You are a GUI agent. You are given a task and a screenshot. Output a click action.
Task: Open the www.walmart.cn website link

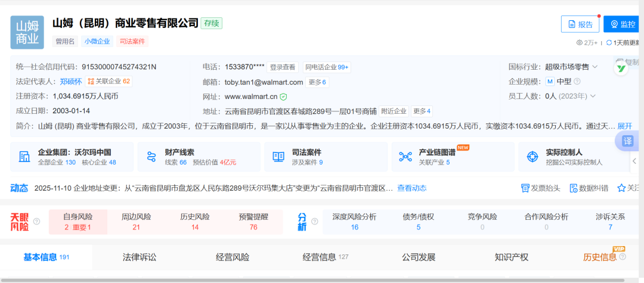[x=251, y=97]
